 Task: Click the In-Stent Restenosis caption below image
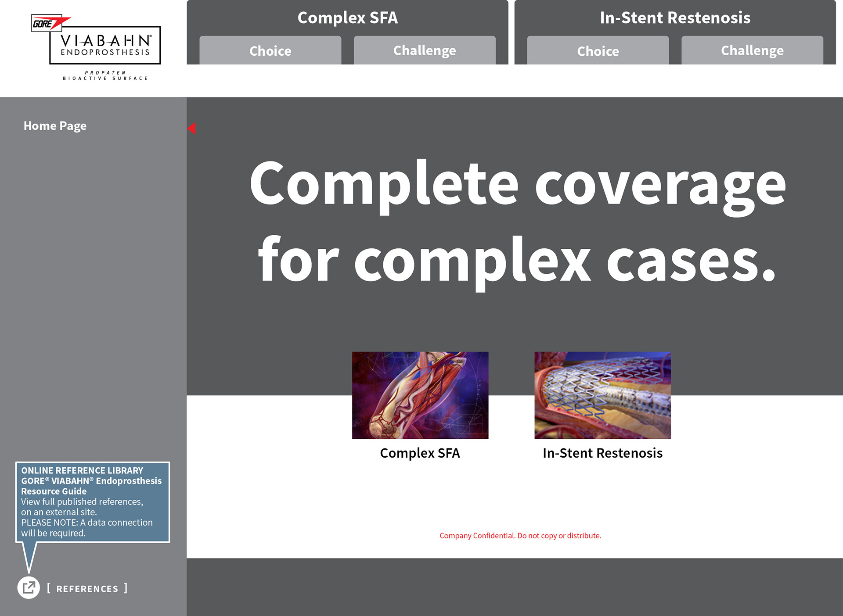[x=602, y=453]
